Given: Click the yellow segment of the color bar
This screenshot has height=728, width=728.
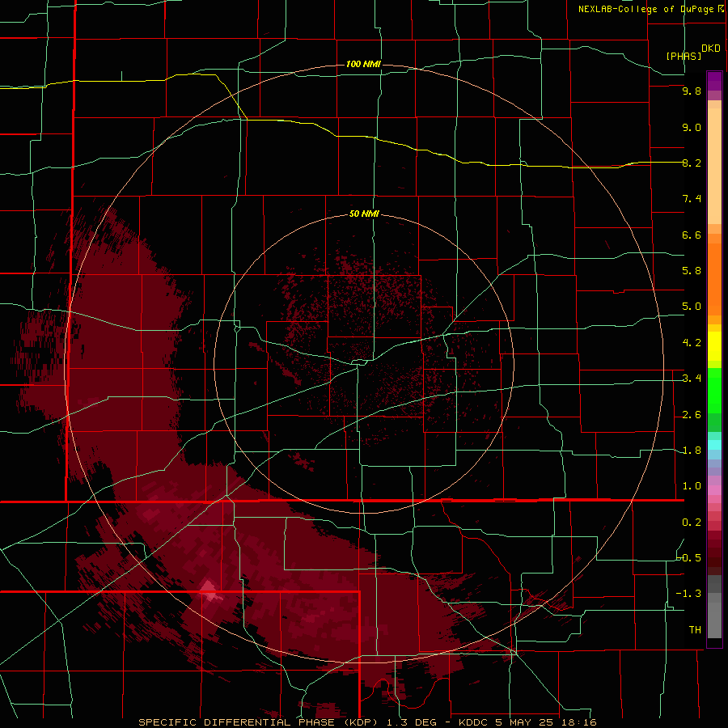Looking at the screenshot, I should (714, 346).
